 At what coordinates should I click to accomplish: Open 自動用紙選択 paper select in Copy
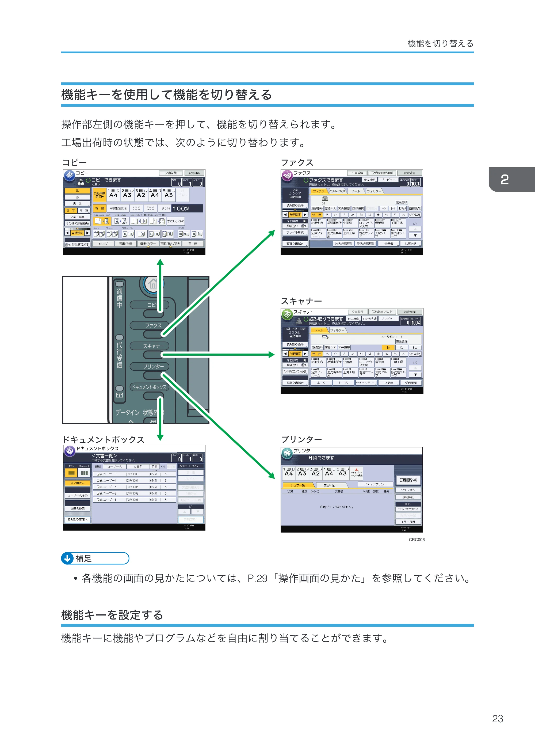tap(100, 195)
